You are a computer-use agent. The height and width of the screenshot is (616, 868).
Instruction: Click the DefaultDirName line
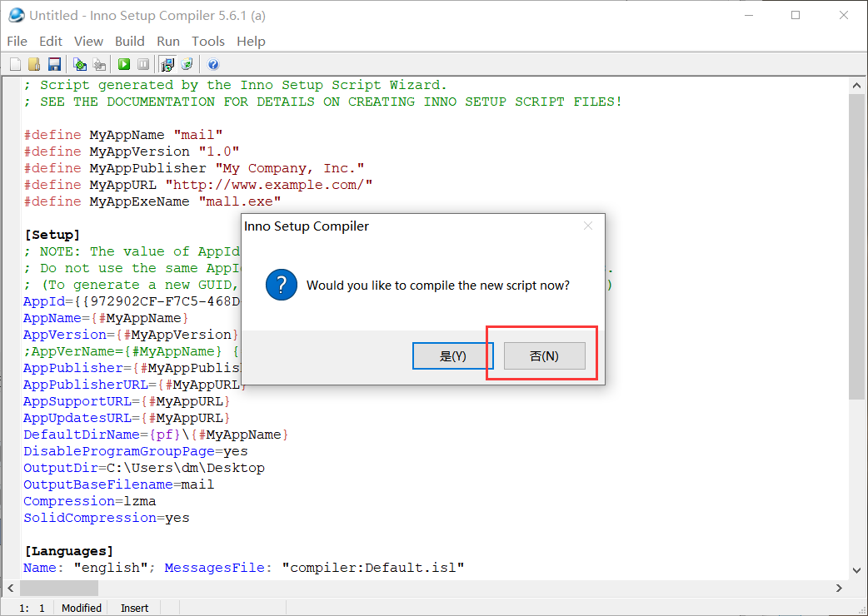pos(156,435)
